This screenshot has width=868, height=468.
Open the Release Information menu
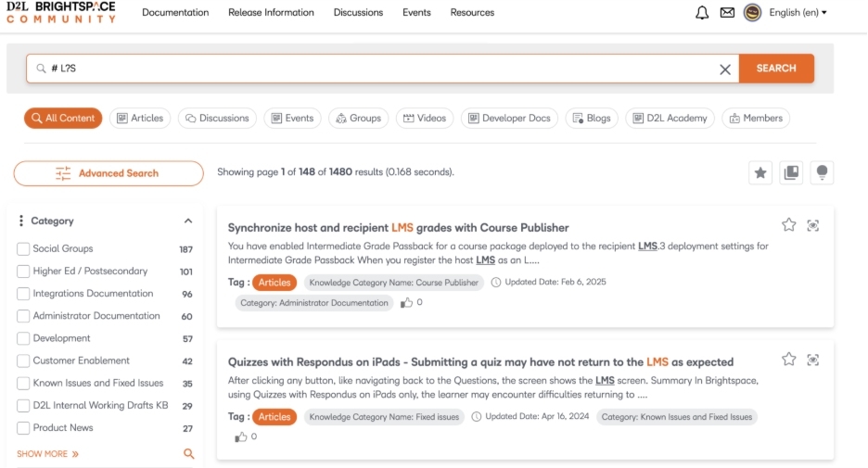point(271,12)
